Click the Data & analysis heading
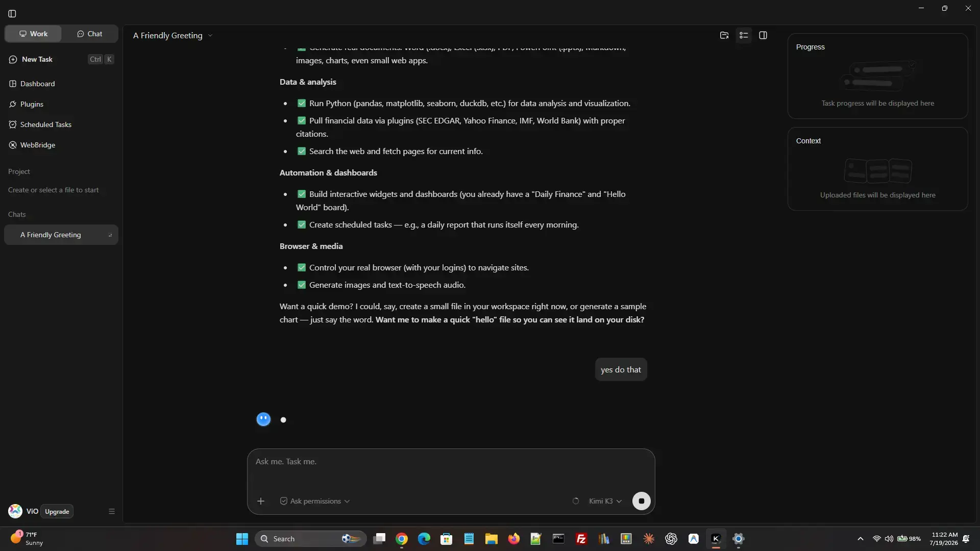 coord(308,82)
